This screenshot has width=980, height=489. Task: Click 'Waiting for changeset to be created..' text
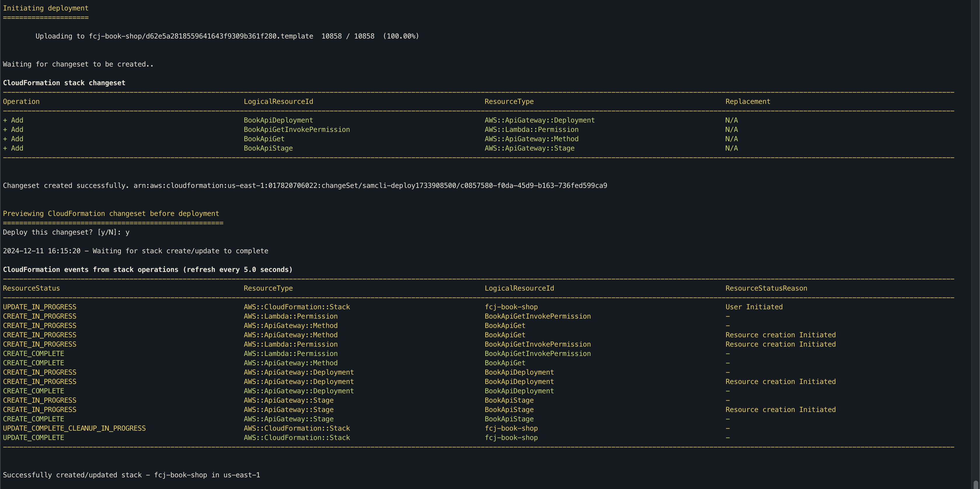[78, 64]
